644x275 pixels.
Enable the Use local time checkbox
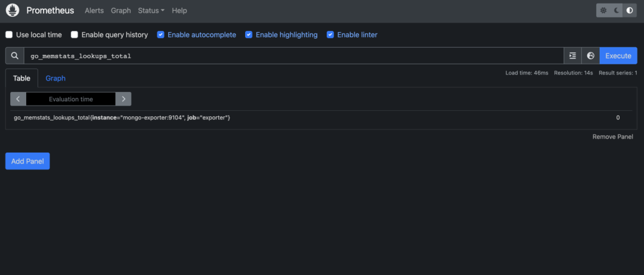click(10, 35)
